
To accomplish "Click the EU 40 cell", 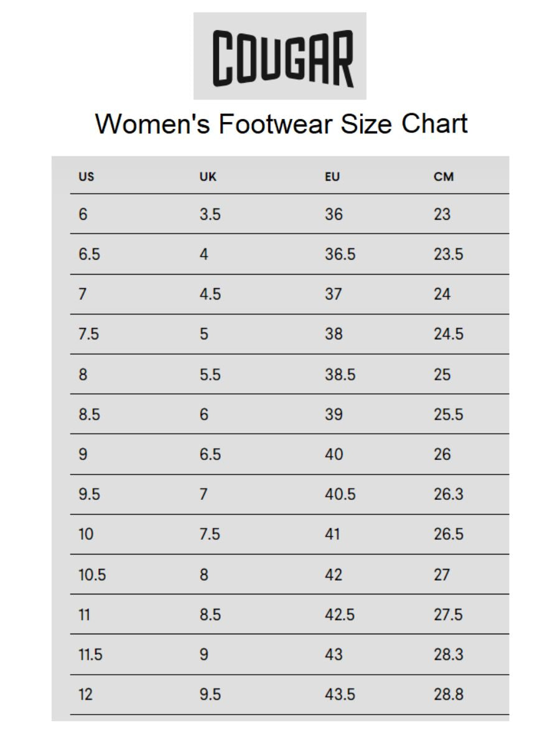I will pos(334,454).
